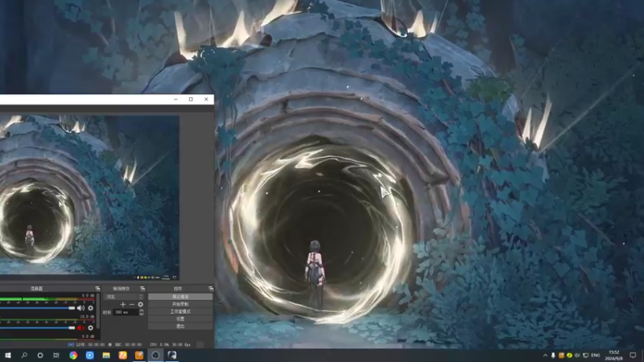644x362 pixels.
Task: Open transition properties gear icon
Action: point(140,304)
